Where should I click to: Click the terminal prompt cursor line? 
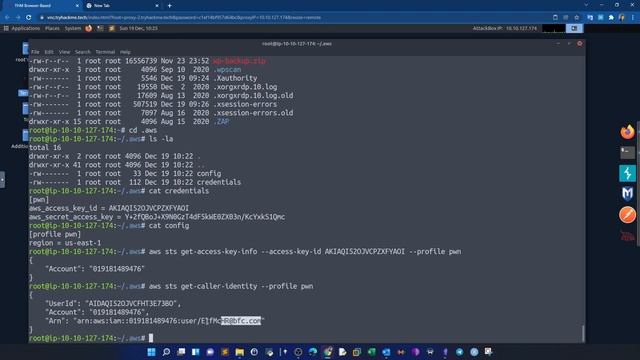(91, 338)
